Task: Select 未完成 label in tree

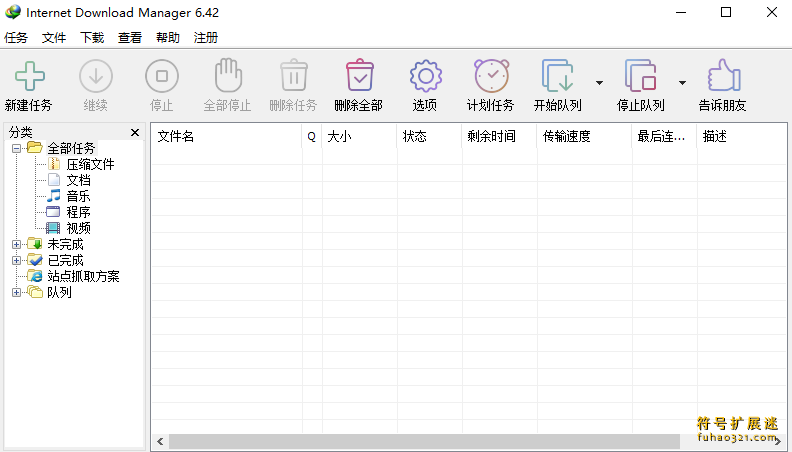Action: 65,244
